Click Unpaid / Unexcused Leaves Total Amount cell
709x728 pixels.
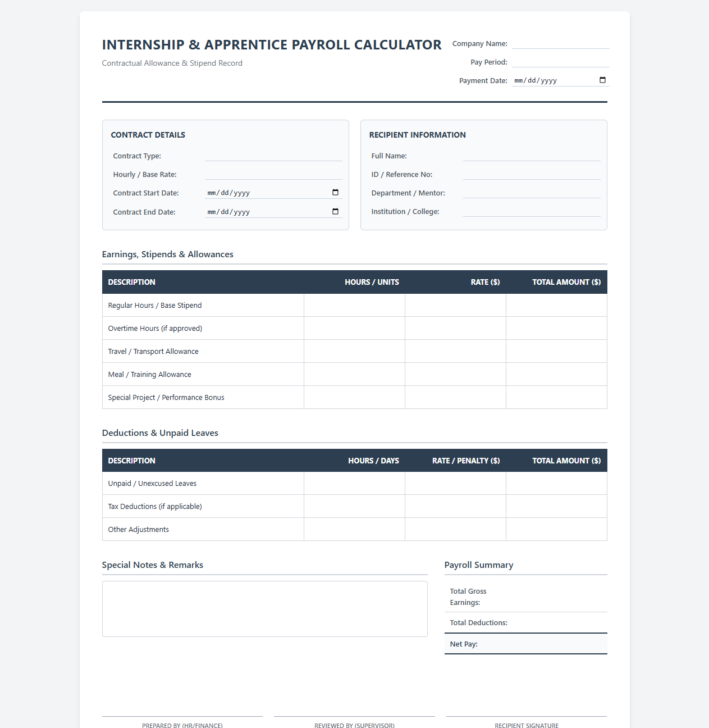click(x=556, y=483)
